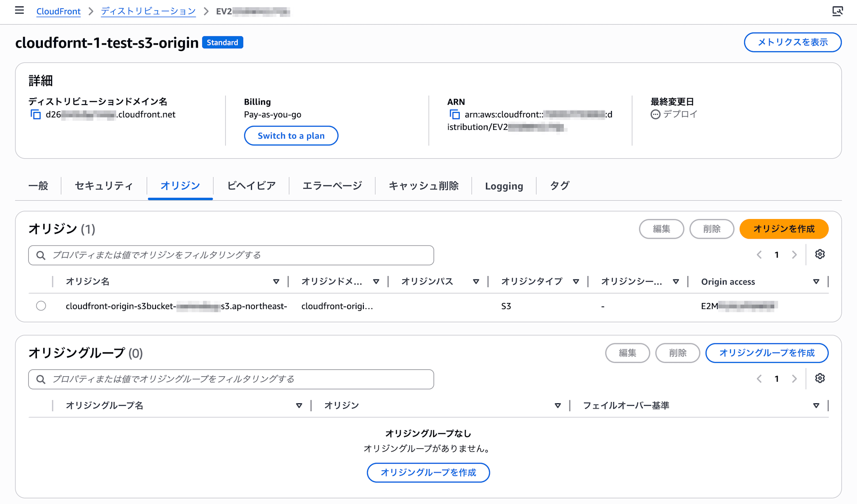
Task: Click the S3 origin type cell
Action: tap(506, 306)
